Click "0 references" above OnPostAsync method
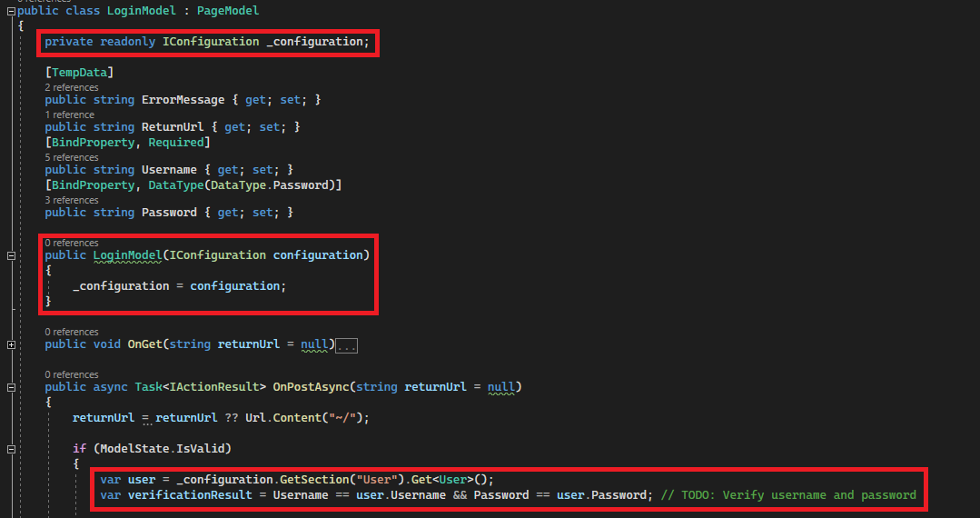The image size is (980, 518). tap(71, 374)
